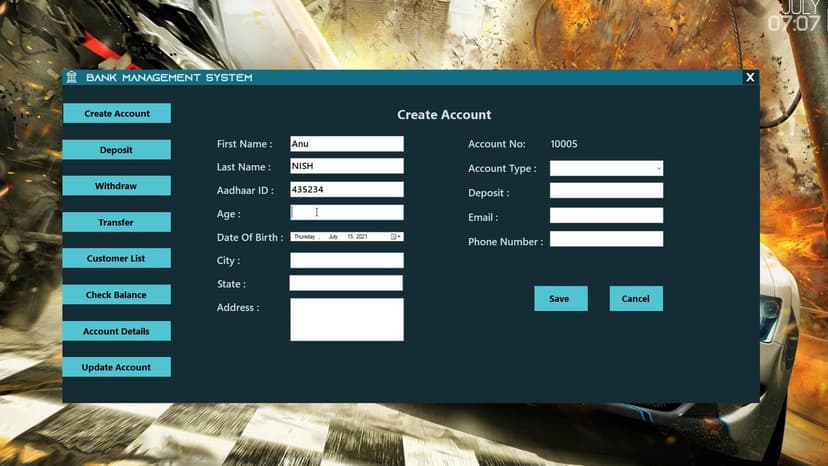The image size is (828, 466).
Task: Expand the Account Type dropdown
Action: [658, 168]
